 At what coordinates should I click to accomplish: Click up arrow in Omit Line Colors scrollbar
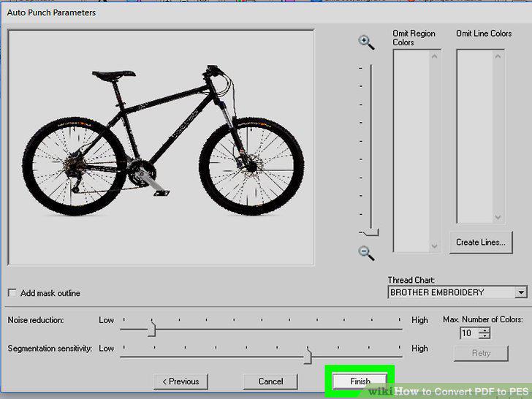pos(498,57)
